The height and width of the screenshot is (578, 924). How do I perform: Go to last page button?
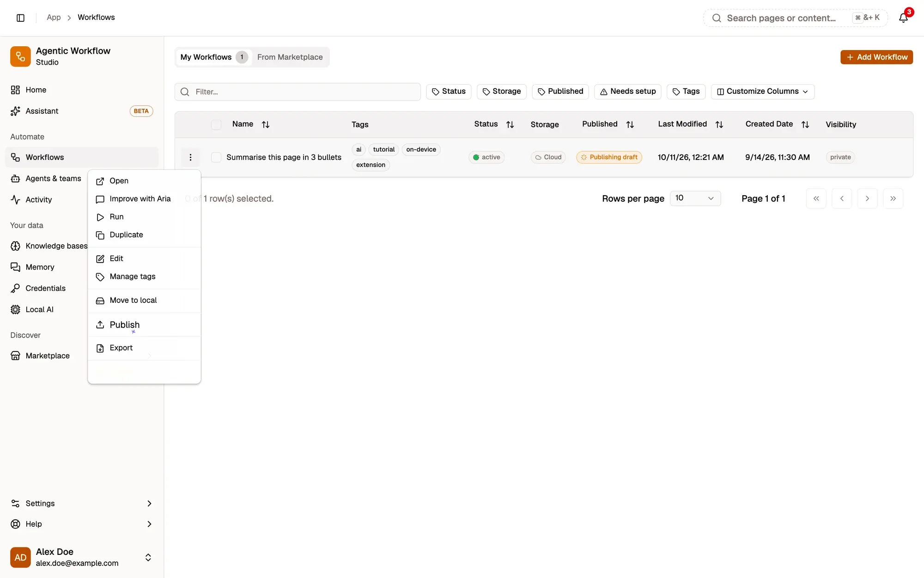(893, 198)
